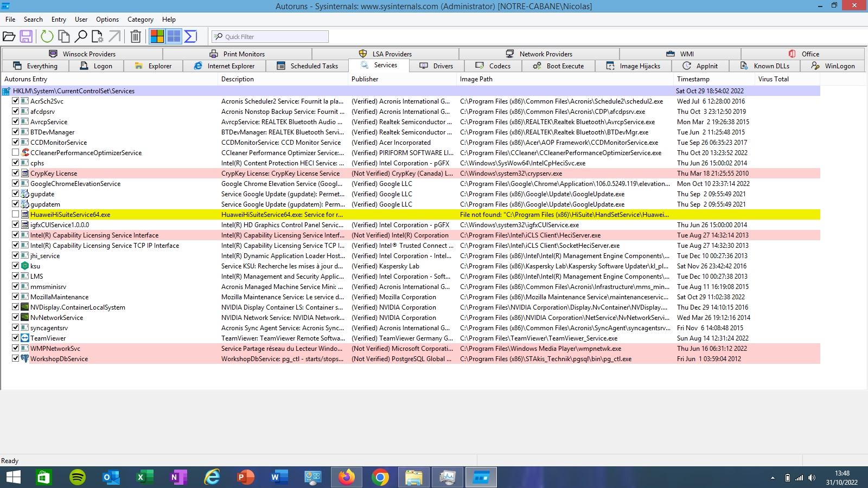This screenshot has width=868, height=488.
Task: Open the Drivers tab
Action: tap(436, 66)
